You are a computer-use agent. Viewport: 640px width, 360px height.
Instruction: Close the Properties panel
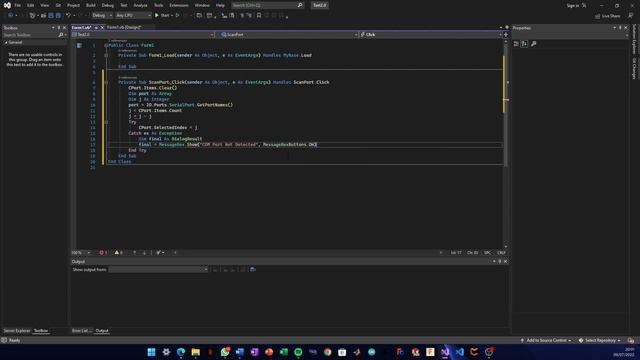(626, 28)
